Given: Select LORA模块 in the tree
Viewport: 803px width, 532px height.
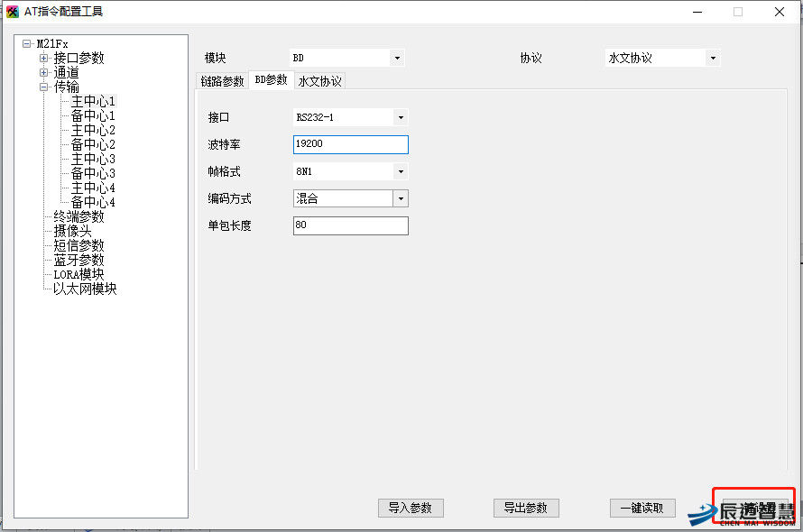Looking at the screenshot, I should 78,275.
